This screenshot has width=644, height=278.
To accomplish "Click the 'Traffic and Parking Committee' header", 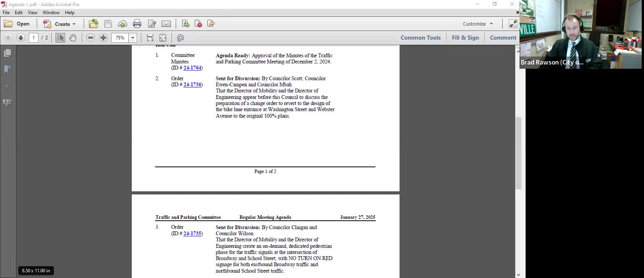I will (188, 217).
